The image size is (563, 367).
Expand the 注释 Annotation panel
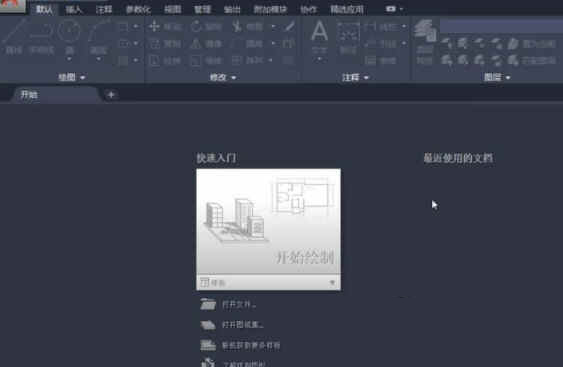pos(355,77)
